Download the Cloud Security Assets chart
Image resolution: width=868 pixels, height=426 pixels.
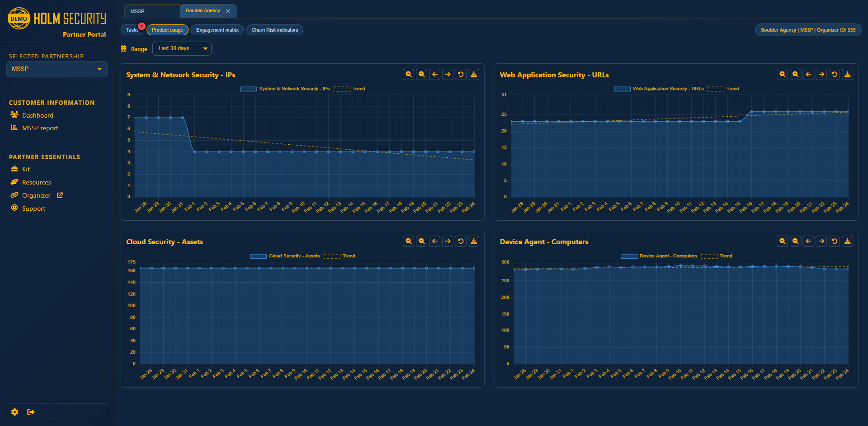point(474,241)
